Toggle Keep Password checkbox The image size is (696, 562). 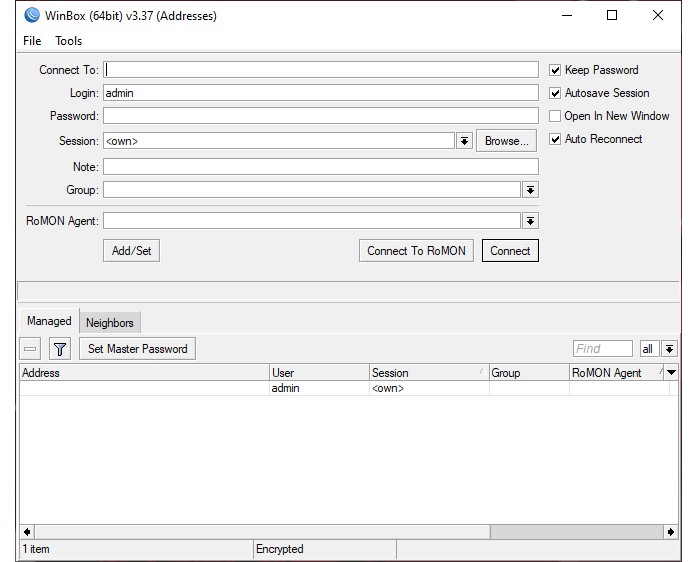[x=555, y=70]
